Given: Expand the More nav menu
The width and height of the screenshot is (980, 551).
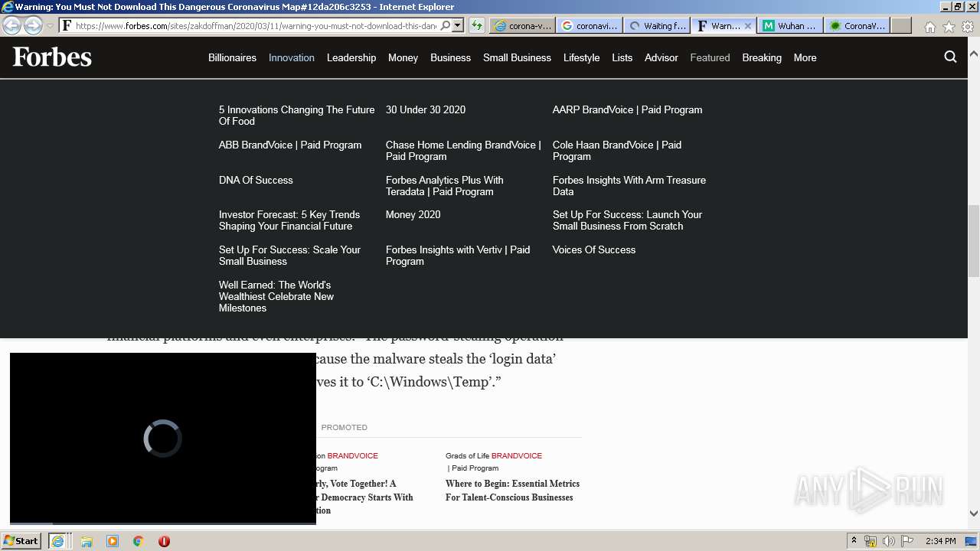Looking at the screenshot, I should click(x=805, y=57).
